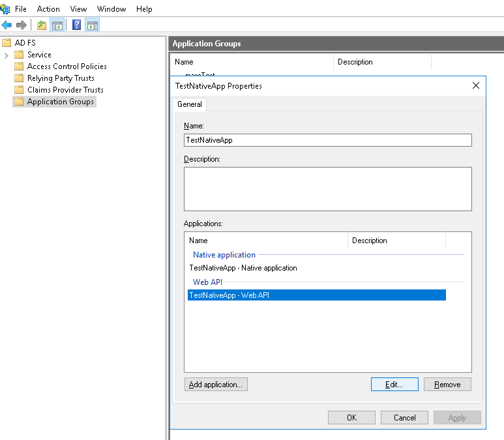Close the TestNativeApp Properties dialog
504x440 pixels.
(476, 85)
